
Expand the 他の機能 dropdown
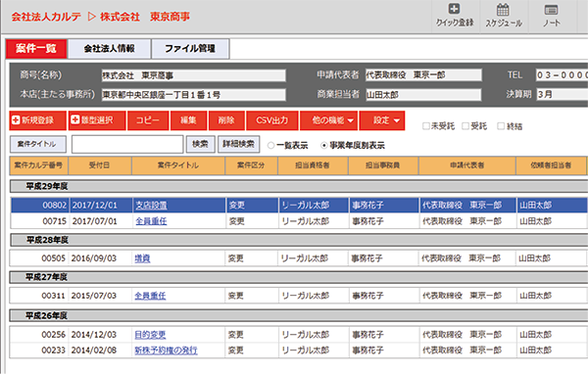(329, 120)
